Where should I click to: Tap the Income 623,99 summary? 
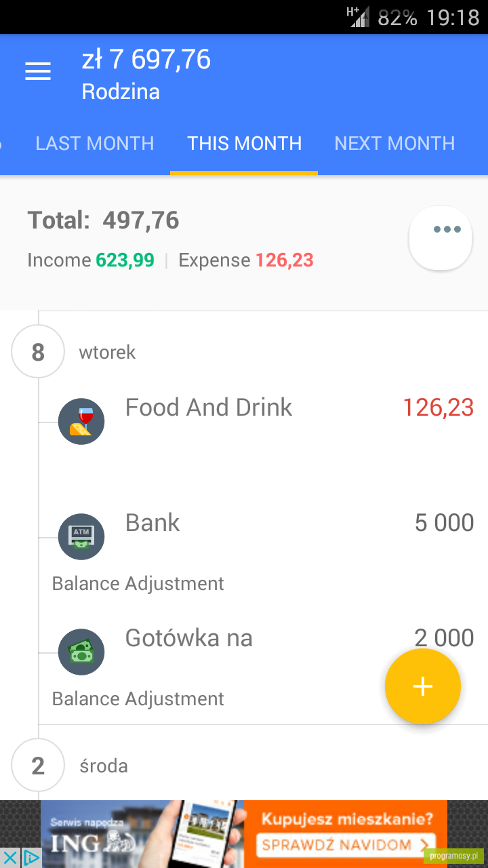point(91,260)
